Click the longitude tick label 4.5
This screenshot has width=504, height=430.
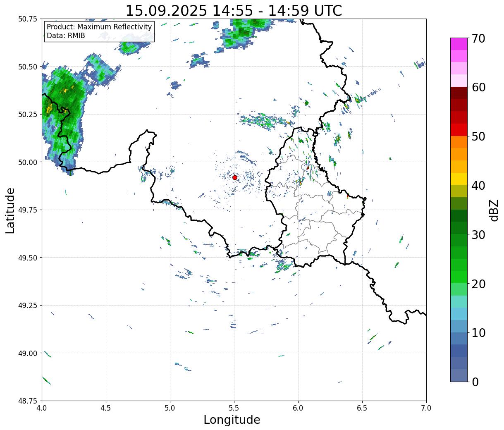pyautogui.click(x=106, y=408)
